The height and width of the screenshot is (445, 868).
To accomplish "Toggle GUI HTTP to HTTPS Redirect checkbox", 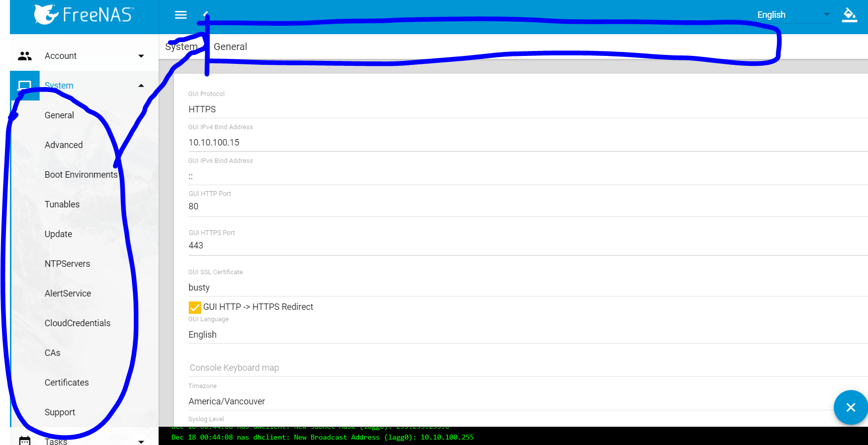I will (195, 307).
